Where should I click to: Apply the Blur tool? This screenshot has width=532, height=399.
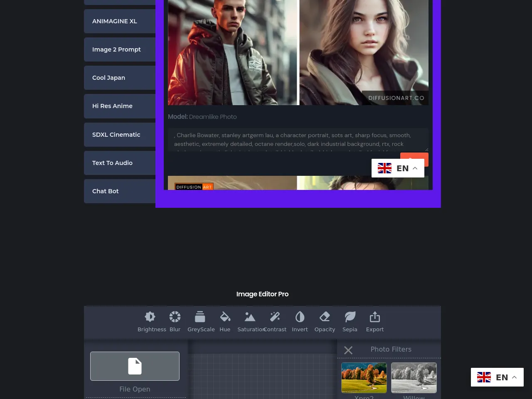tap(175, 317)
